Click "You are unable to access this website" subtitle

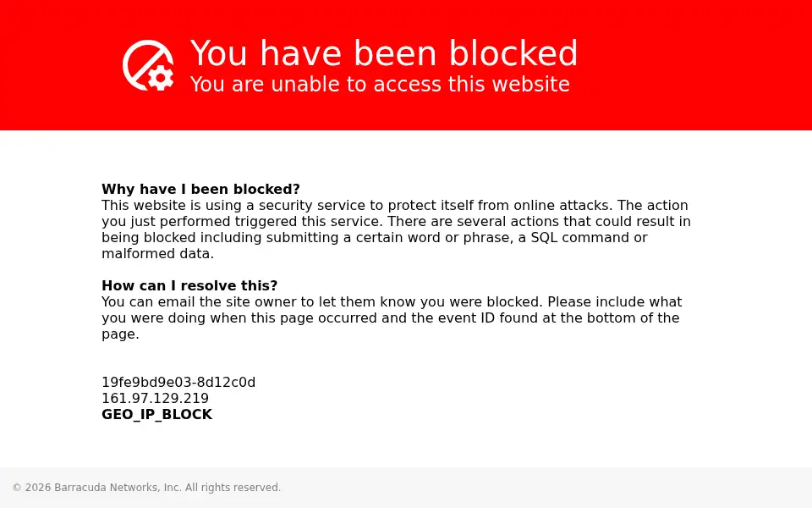click(x=380, y=85)
